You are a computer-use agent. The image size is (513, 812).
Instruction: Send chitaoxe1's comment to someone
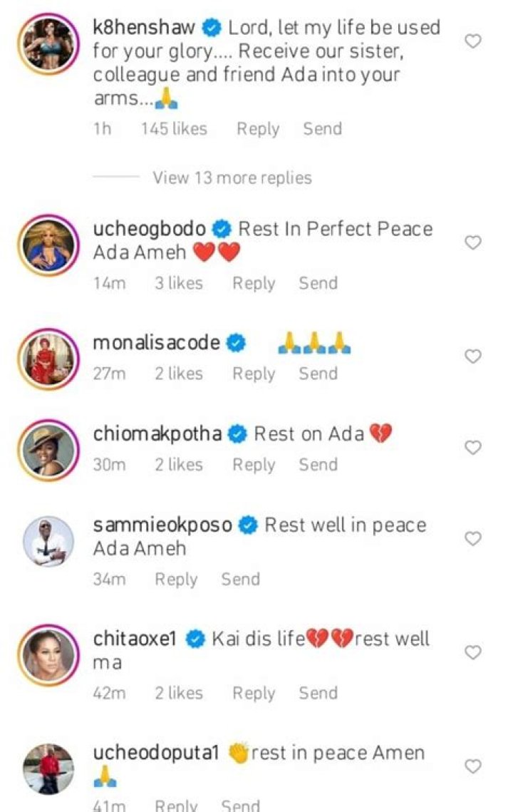(x=318, y=692)
